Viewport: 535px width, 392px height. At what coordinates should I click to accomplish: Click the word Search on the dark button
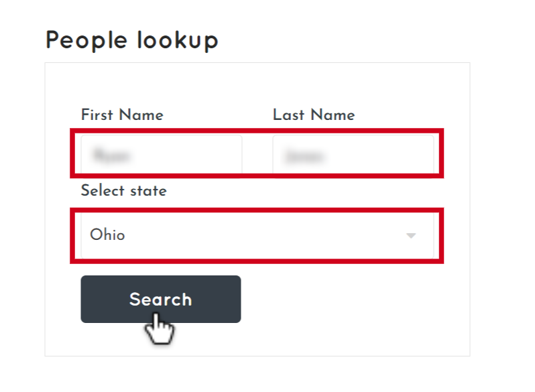point(161,300)
